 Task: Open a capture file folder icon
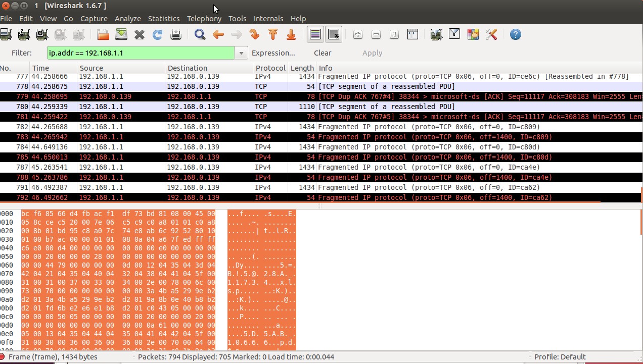[x=103, y=34]
